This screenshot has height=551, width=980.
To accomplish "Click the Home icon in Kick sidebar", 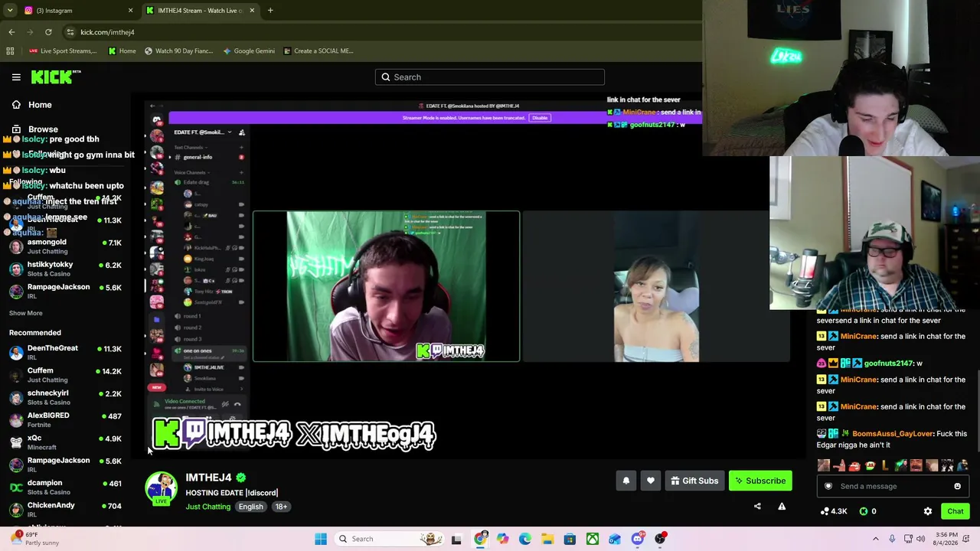I will [16, 105].
